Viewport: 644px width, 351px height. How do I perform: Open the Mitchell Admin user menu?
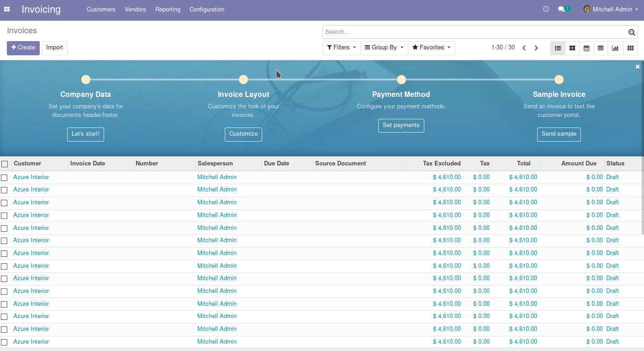(x=610, y=9)
